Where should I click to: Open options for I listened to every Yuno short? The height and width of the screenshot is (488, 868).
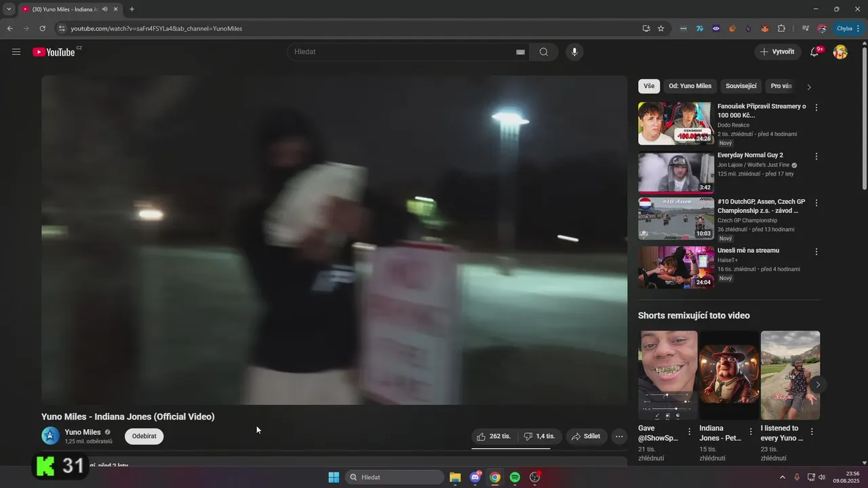tap(812, 432)
